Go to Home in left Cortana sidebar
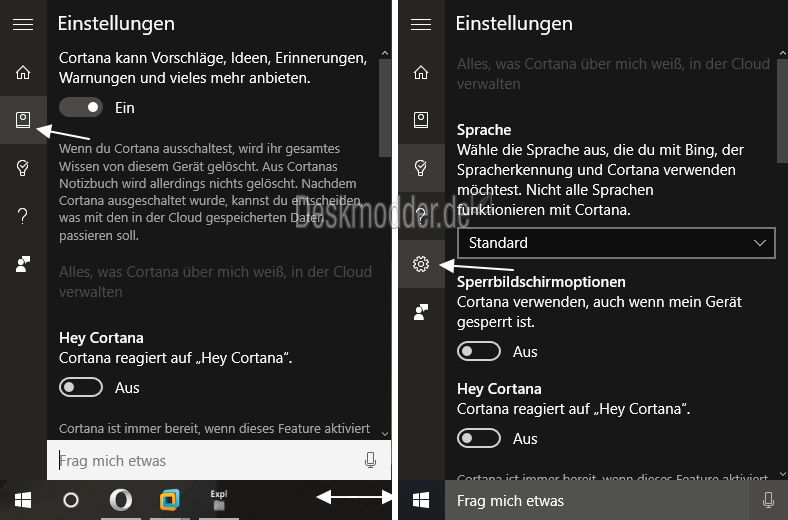788x520 pixels. click(23, 72)
